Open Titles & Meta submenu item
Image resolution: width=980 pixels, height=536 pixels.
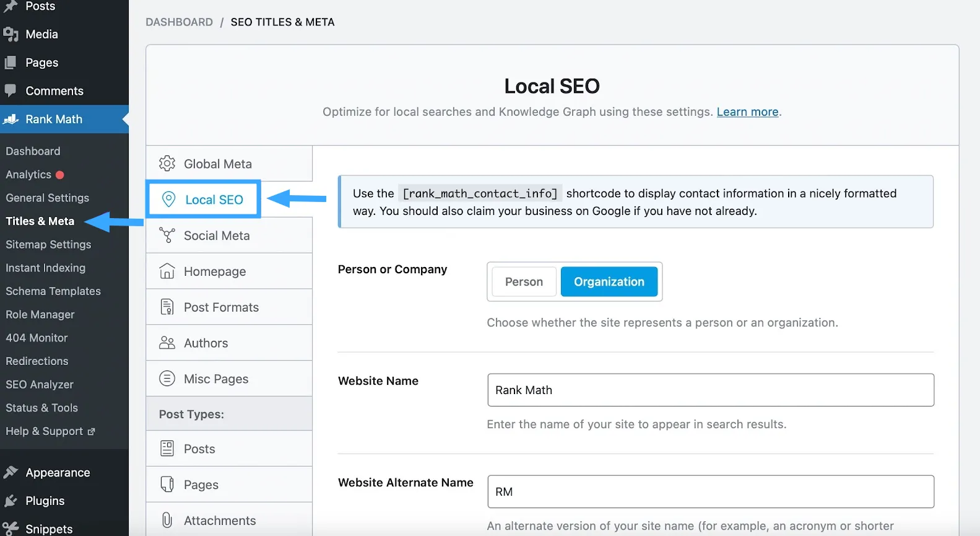point(40,221)
